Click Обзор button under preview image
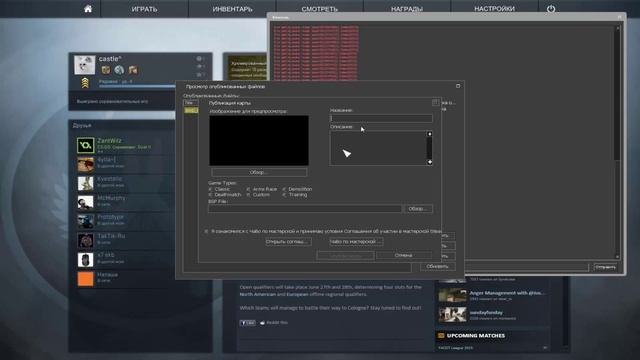Image resolution: width=640 pixels, height=360 pixels. (259, 173)
